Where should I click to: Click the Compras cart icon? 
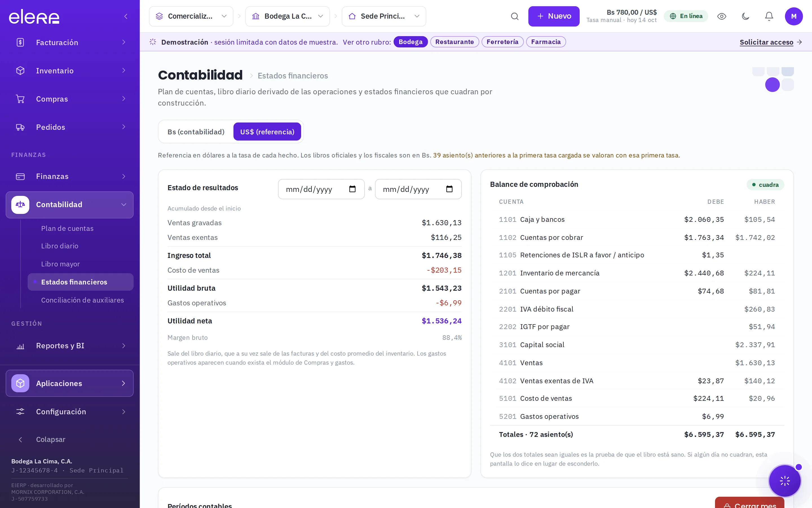pyautogui.click(x=20, y=99)
